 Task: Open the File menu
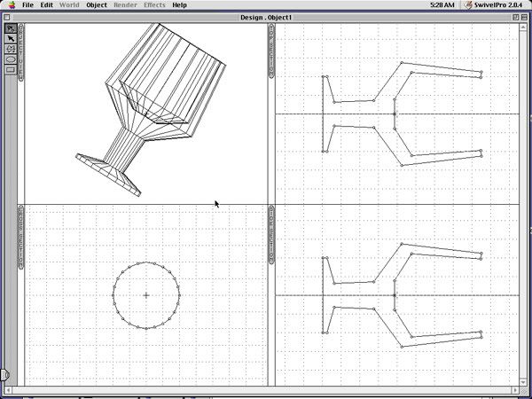[x=28, y=5]
